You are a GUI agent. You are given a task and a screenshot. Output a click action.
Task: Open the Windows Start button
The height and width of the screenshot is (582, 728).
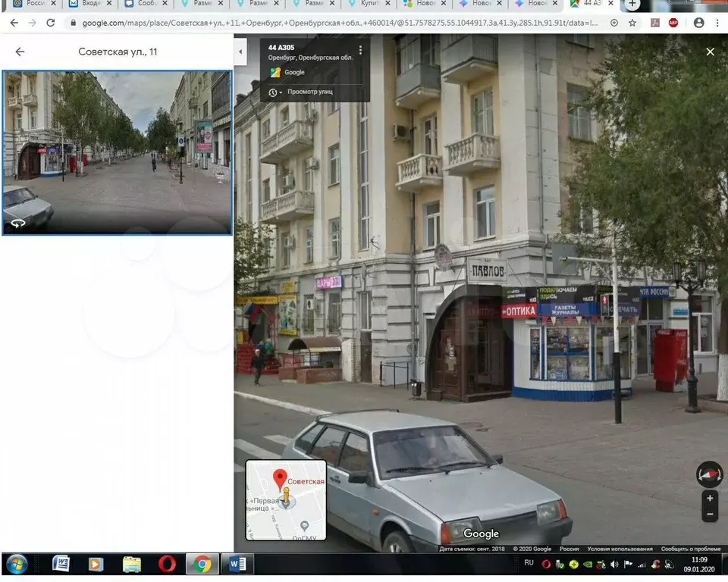pos(17,564)
